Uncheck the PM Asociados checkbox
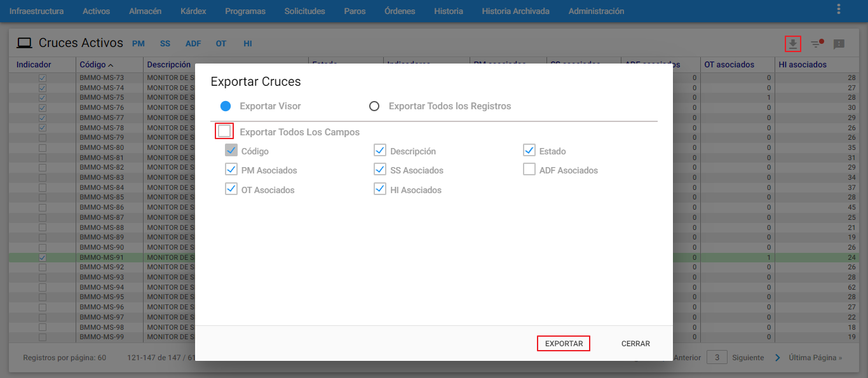This screenshot has height=378, width=868. [x=231, y=170]
